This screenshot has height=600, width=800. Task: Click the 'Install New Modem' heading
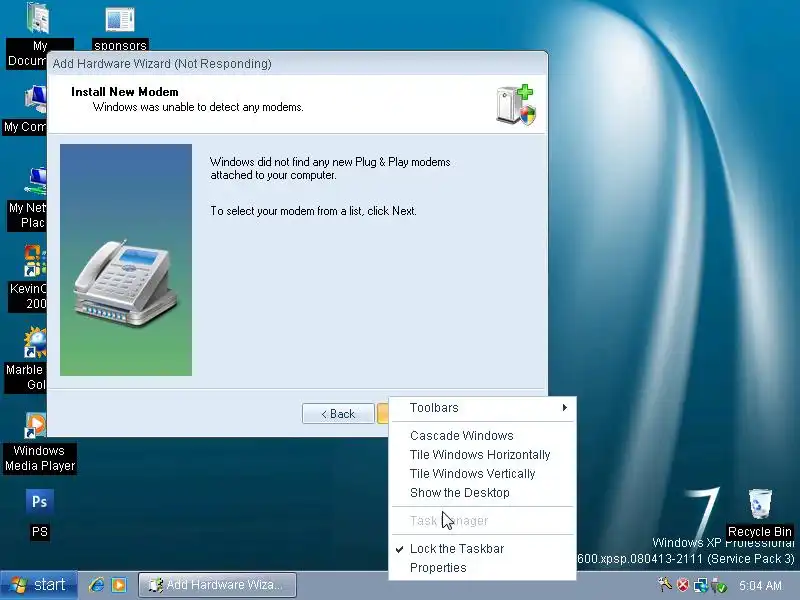(x=124, y=92)
